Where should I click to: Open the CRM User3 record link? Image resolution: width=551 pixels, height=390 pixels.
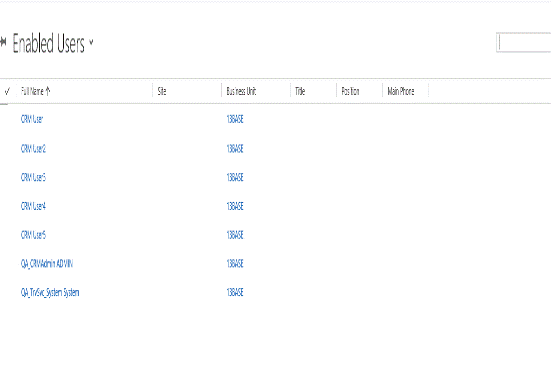point(33,177)
